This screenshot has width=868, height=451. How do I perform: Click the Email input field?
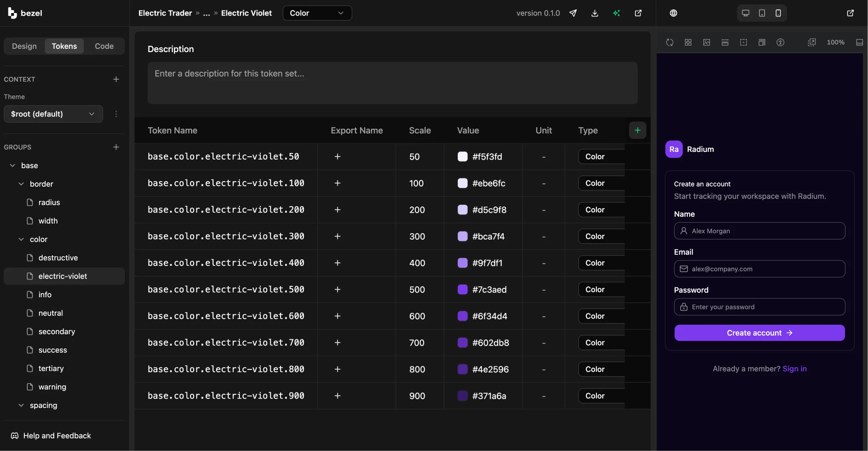pyautogui.click(x=759, y=269)
